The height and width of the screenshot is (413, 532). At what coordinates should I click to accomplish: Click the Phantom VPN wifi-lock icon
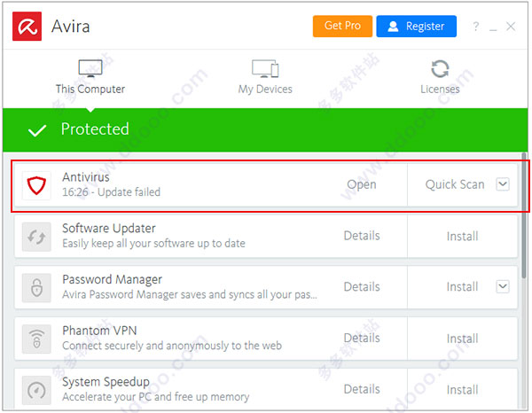[36, 339]
